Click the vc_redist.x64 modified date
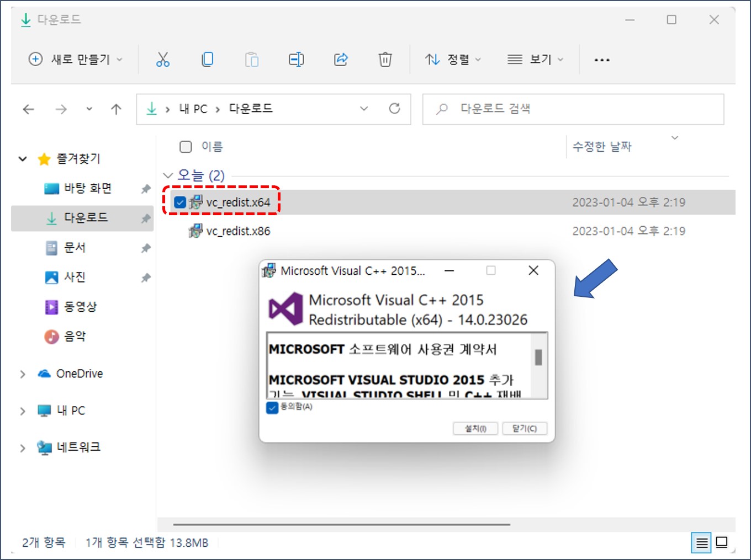 tap(628, 202)
